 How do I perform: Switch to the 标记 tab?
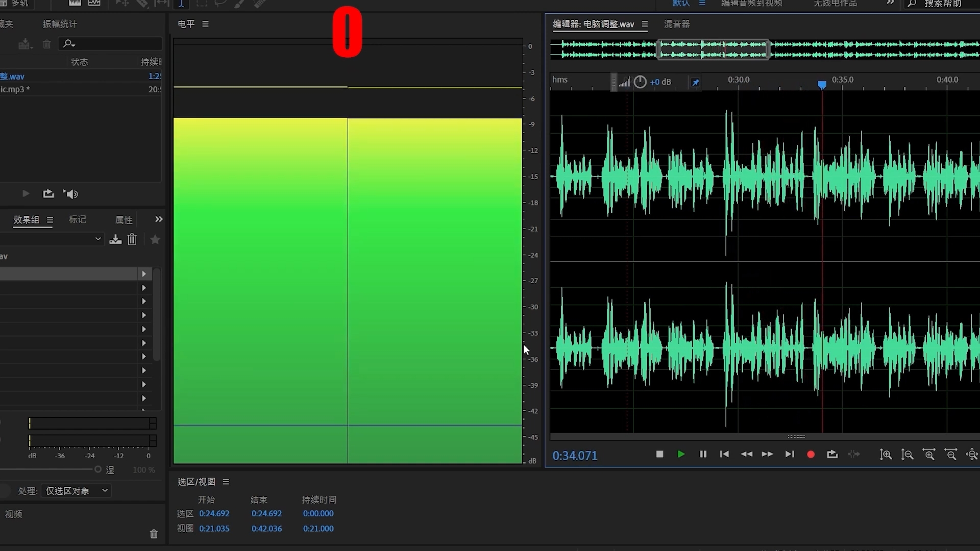[x=78, y=219]
